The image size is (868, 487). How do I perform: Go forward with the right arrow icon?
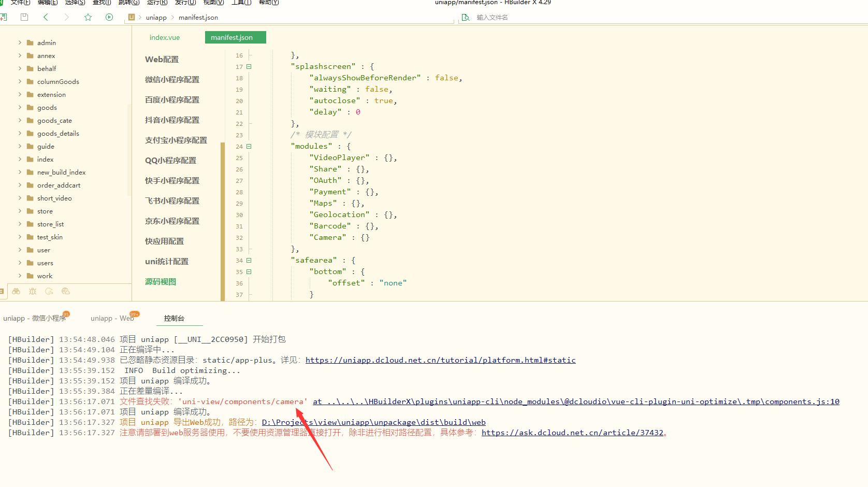(x=66, y=17)
